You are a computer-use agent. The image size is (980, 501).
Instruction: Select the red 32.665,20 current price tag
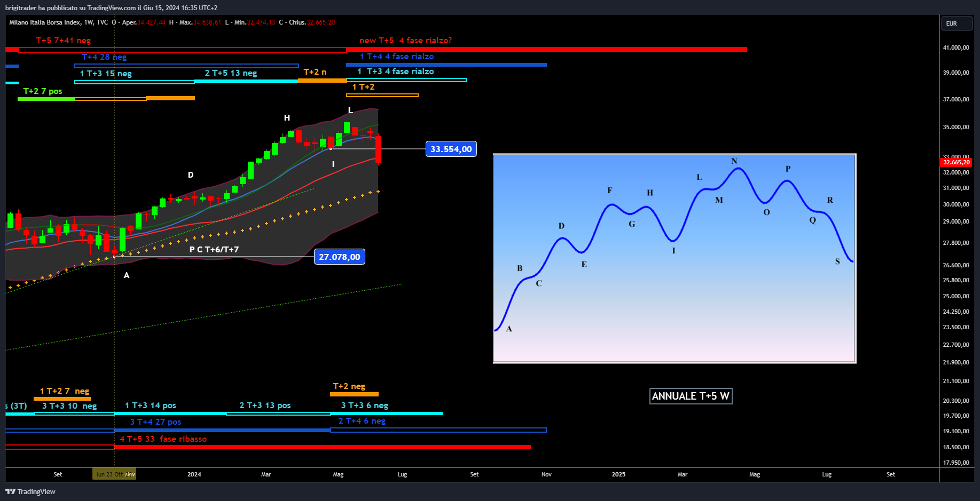coord(956,162)
